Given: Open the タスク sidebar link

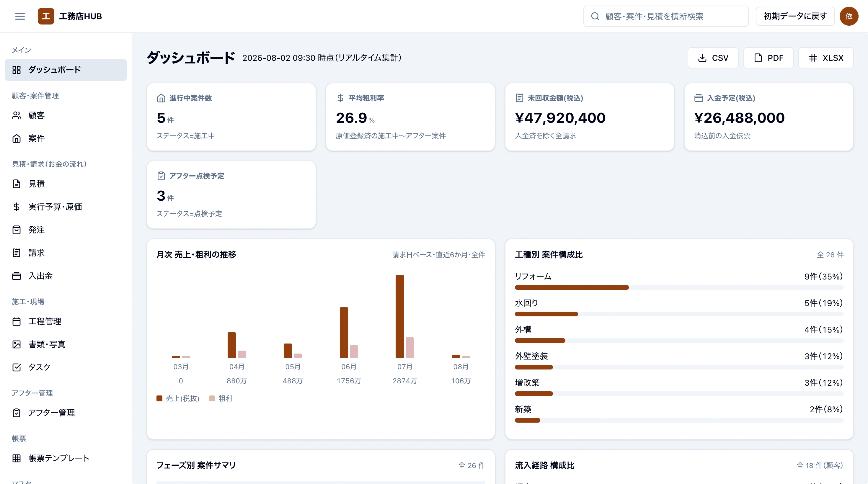Looking at the screenshot, I should coord(66,367).
